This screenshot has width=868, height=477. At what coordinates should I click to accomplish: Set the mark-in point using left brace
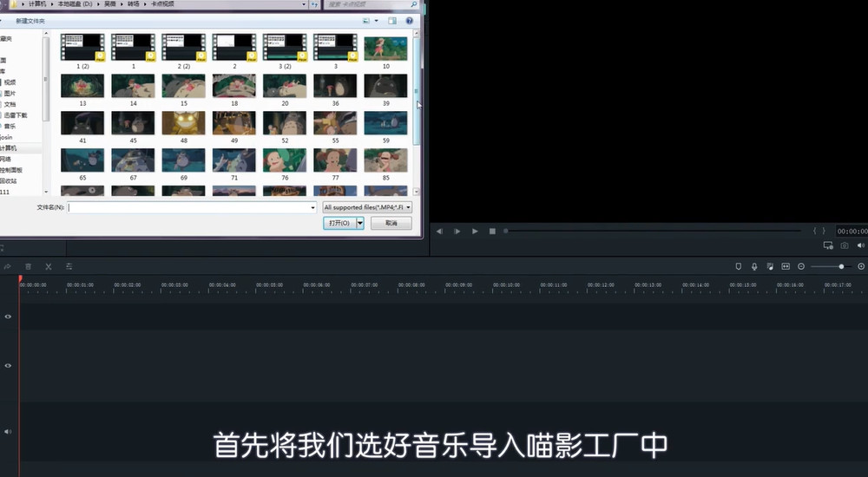pos(814,231)
